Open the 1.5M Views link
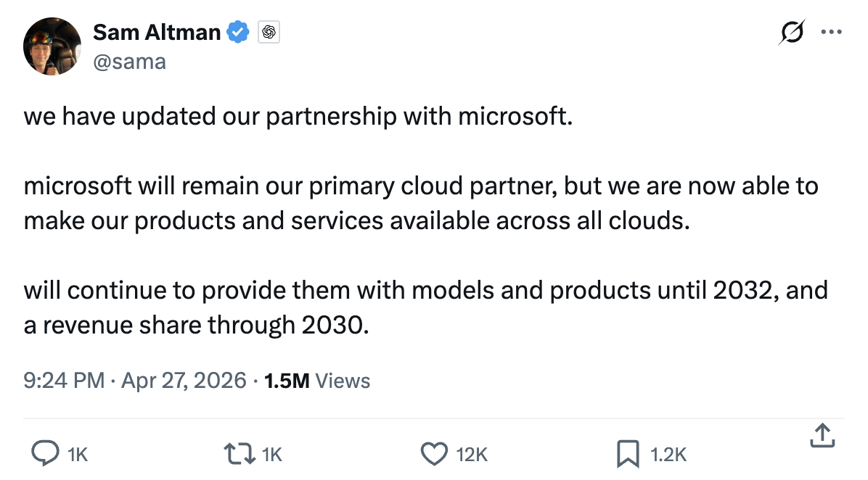 coord(316,380)
